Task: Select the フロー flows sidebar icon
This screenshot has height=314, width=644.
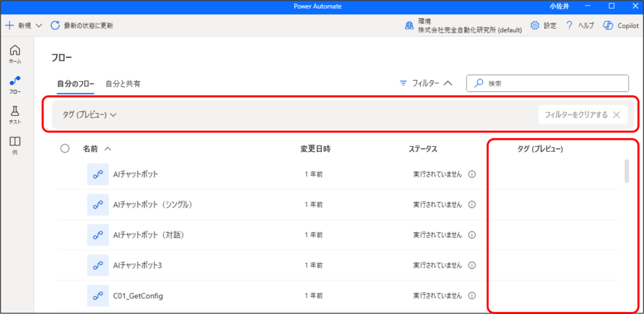Action: coord(15,81)
